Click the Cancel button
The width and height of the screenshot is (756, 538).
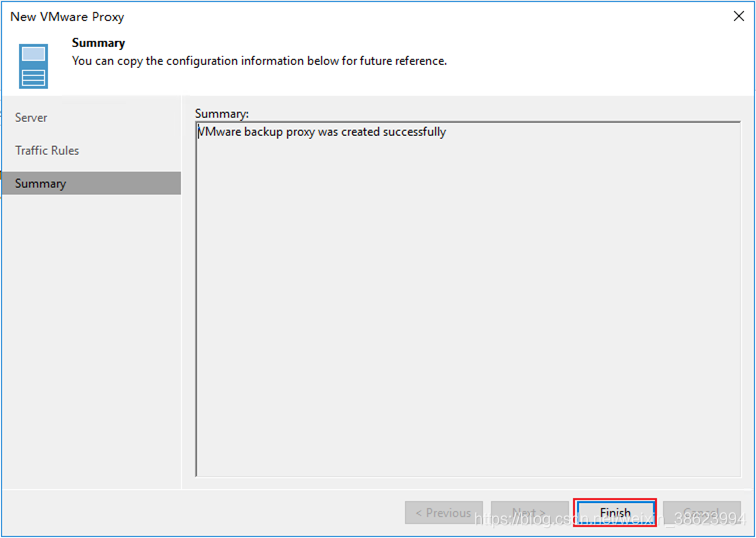[702, 512]
